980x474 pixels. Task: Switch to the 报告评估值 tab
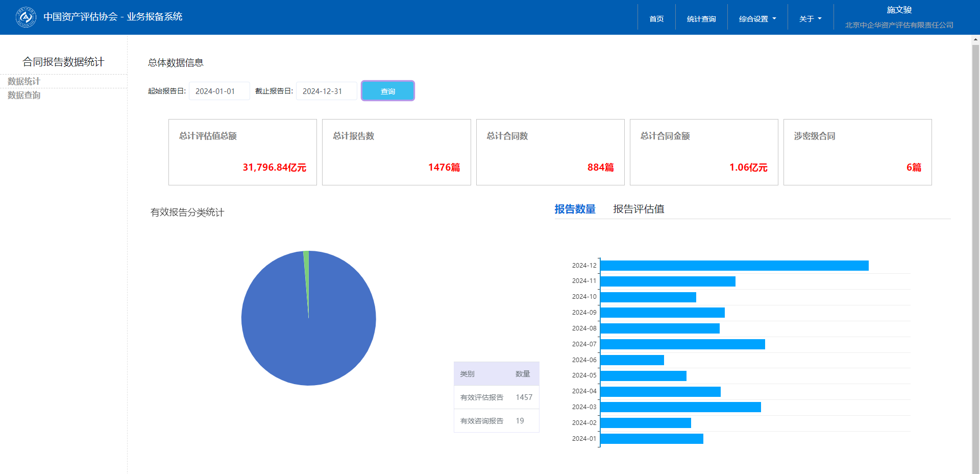pos(639,209)
